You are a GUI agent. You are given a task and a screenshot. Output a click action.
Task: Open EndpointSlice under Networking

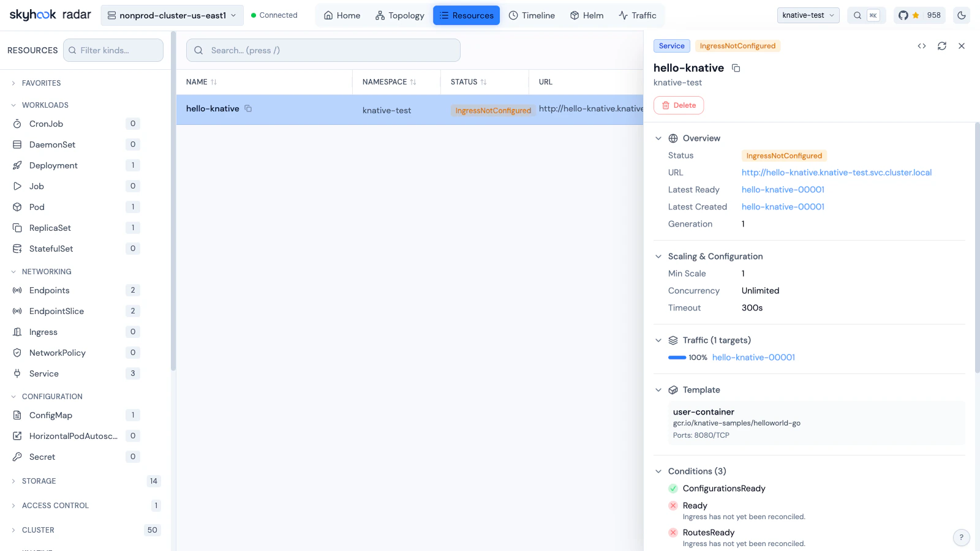coord(76,311)
